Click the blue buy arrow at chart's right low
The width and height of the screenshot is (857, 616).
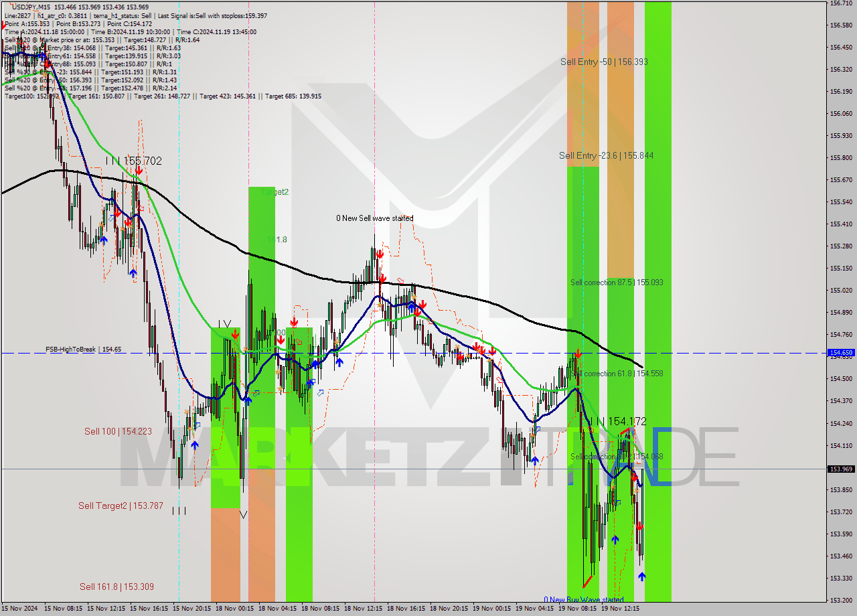pyautogui.click(x=642, y=576)
